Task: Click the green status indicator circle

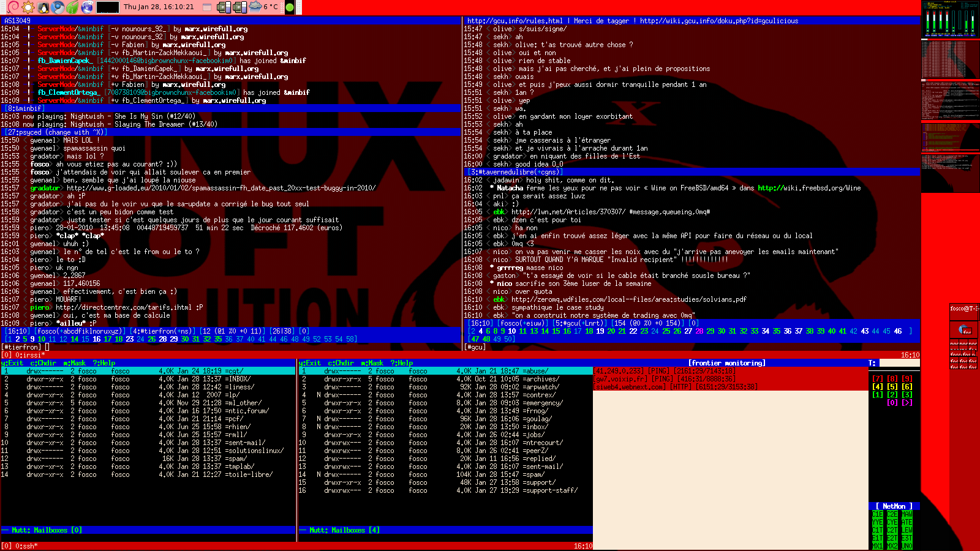Action: point(290,7)
